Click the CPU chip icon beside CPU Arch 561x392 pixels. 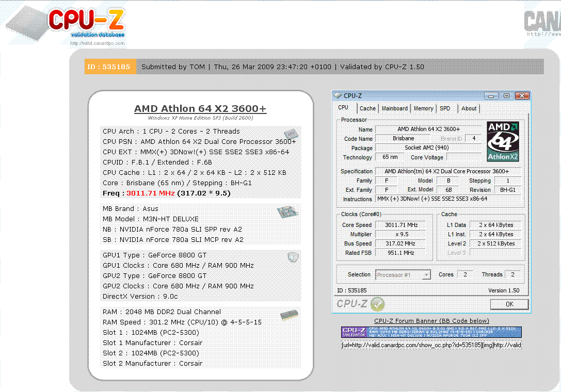[291, 134]
